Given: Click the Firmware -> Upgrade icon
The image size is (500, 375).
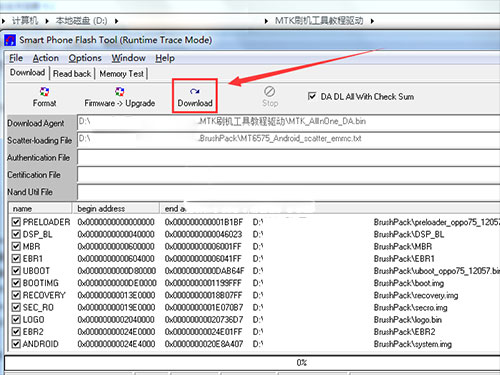Looking at the screenshot, I should point(119,92).
